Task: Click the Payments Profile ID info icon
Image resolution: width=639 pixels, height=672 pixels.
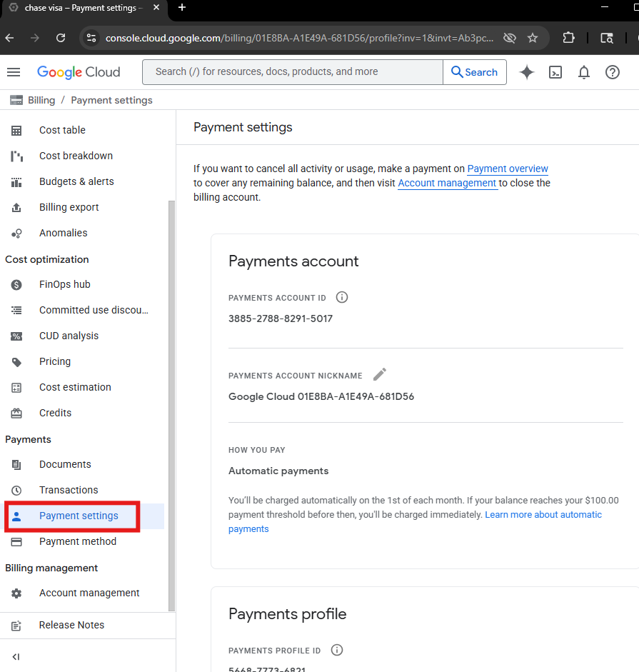Action: click(337, 650)
